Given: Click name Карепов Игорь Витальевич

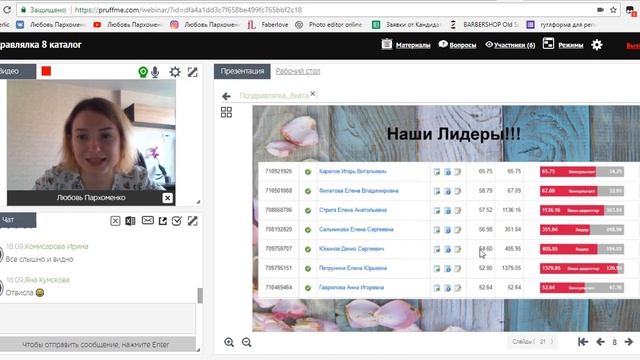Looking at the screenshot, I should tap(353, 171).
